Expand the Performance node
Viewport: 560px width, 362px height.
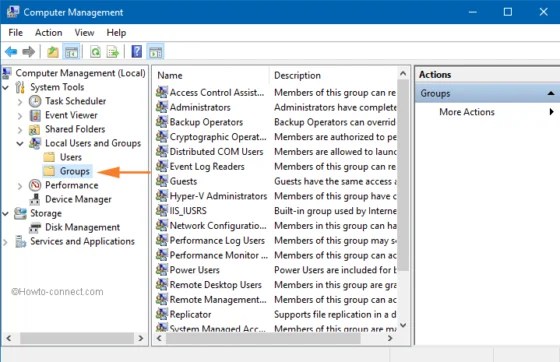(x=20, y=186)
